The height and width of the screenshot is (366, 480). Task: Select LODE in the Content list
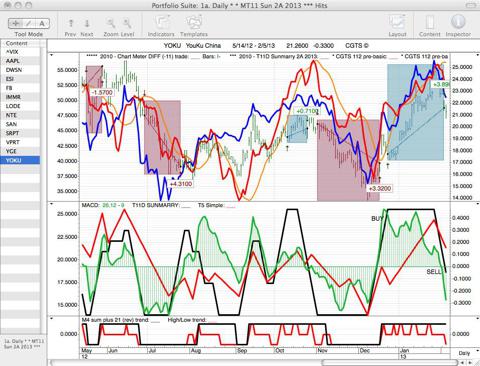point(21,106)
